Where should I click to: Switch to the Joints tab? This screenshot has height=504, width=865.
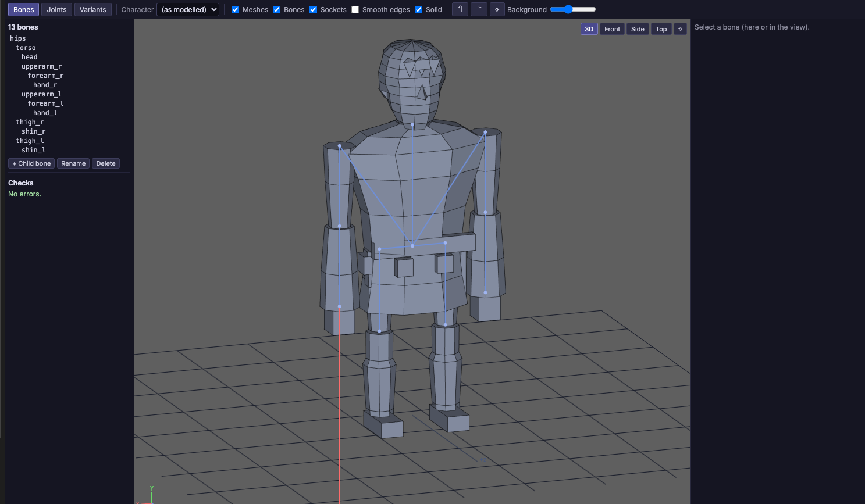click(x=56, y=9)
